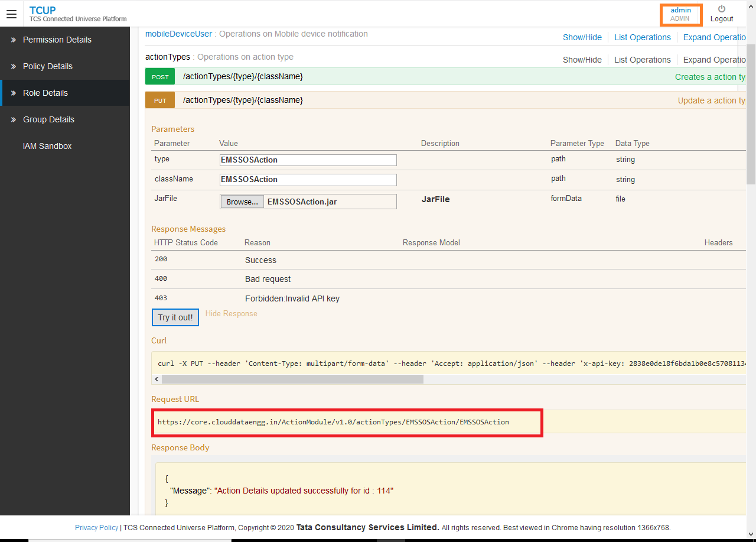Click the Response Body heading
Screen dimensions: 756x542
coord(180,447)
